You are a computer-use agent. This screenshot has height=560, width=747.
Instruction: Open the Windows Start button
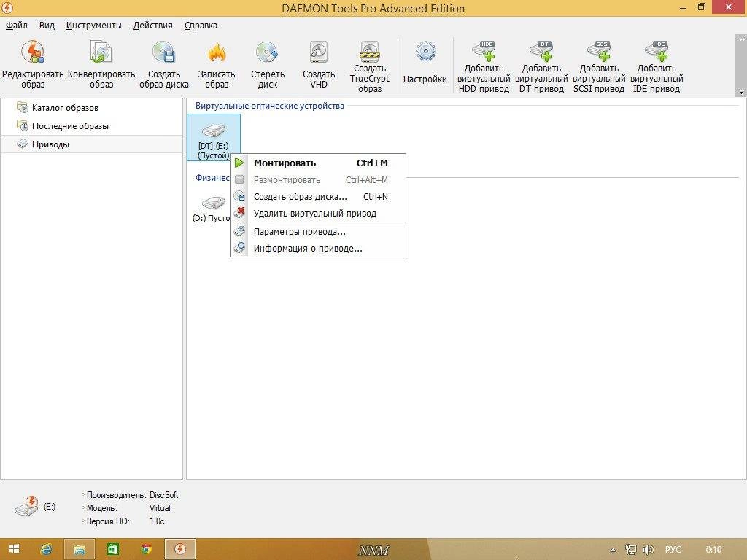(14, 549)
